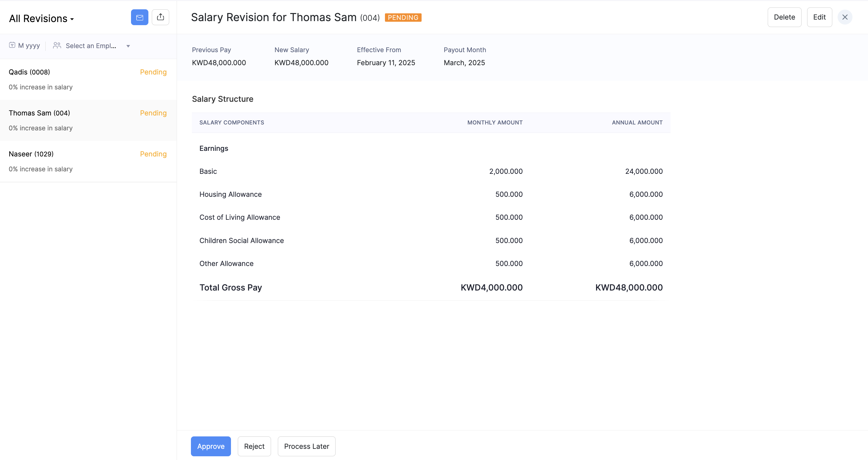Viewport: 868px width, 460px height.
Task: Click the export share icon
Action: pyautogui.click(x=160, y=17)
